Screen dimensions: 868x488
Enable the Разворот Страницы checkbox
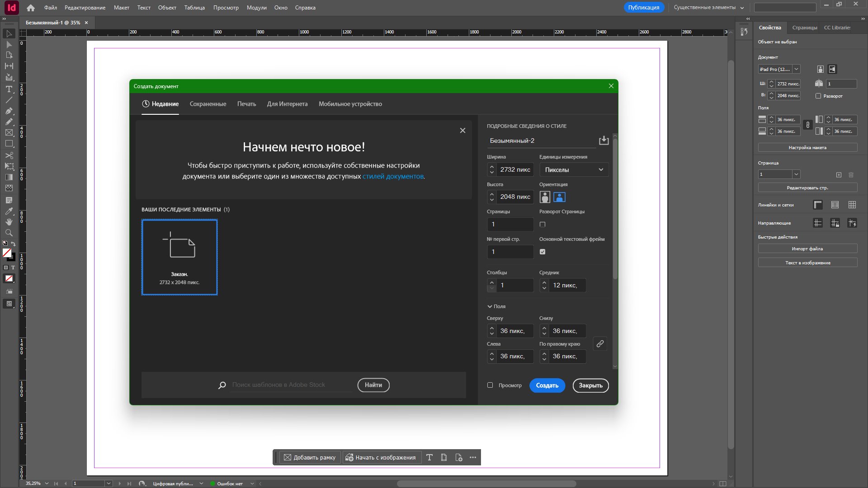pos(542,225)
